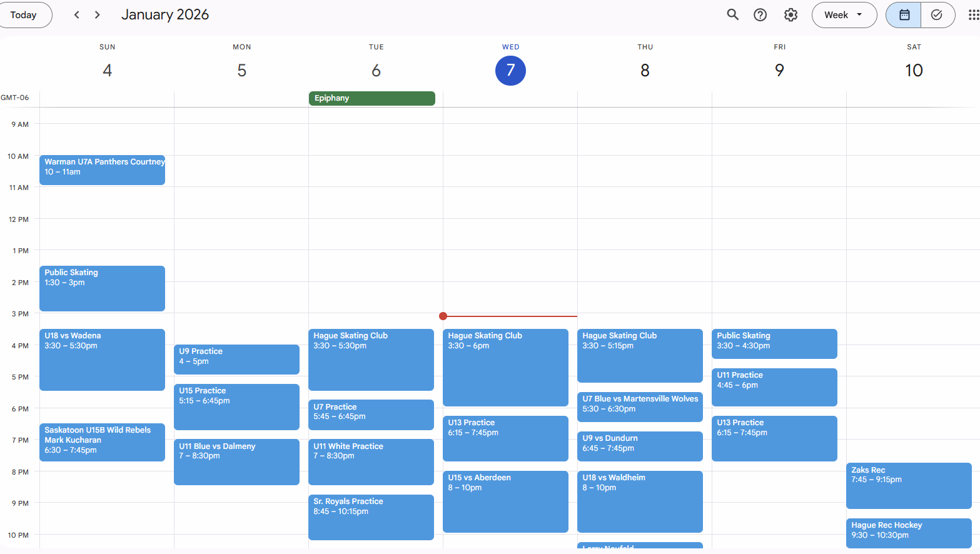Click the current time red marker
The image size is (980, 554).
pyautogui.click(x=443, y=316)
